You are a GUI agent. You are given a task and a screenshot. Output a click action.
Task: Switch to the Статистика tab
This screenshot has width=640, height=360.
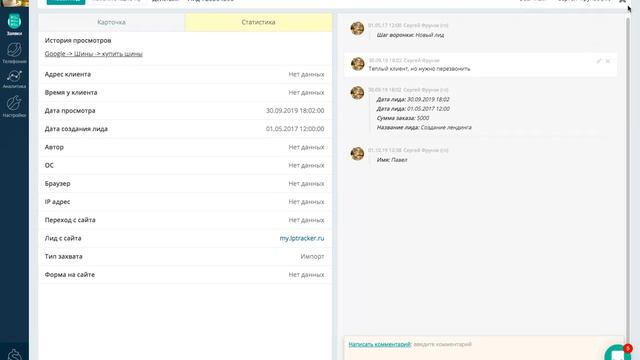pyautogui.click(x=258, y=22)
